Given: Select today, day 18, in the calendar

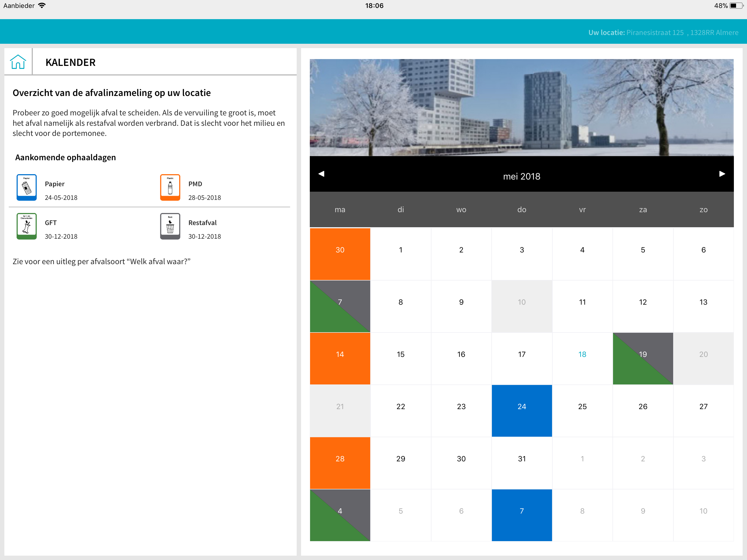Looking at the screenshot, I should (x=582, y=354).
